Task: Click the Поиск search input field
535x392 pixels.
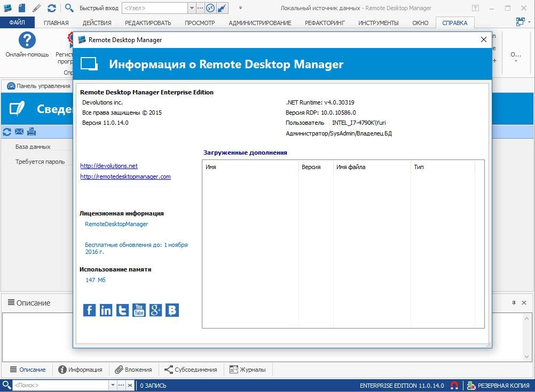Action: pos(61,386)
